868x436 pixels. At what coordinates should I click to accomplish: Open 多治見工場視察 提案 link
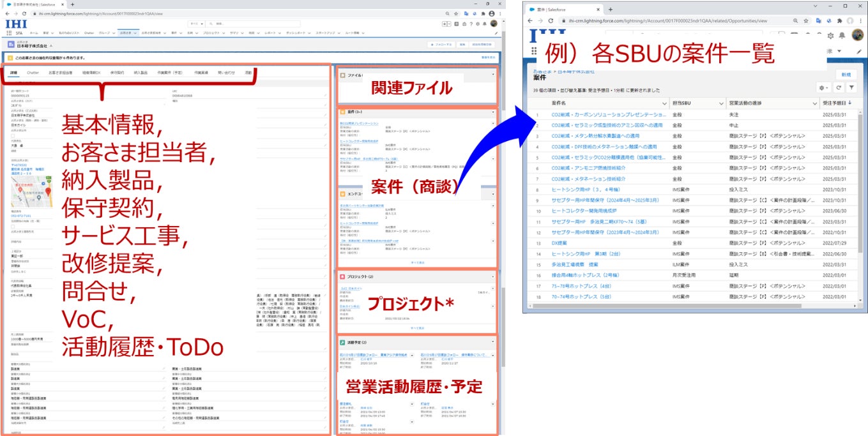pos(575,264)
